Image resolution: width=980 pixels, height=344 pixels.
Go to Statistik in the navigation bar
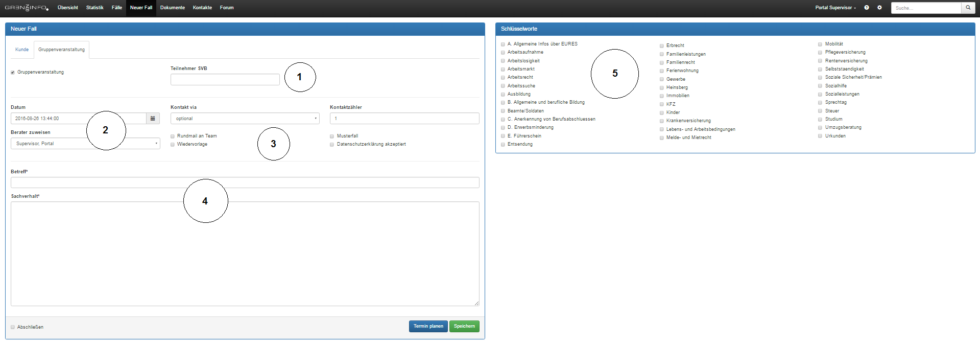94,8
